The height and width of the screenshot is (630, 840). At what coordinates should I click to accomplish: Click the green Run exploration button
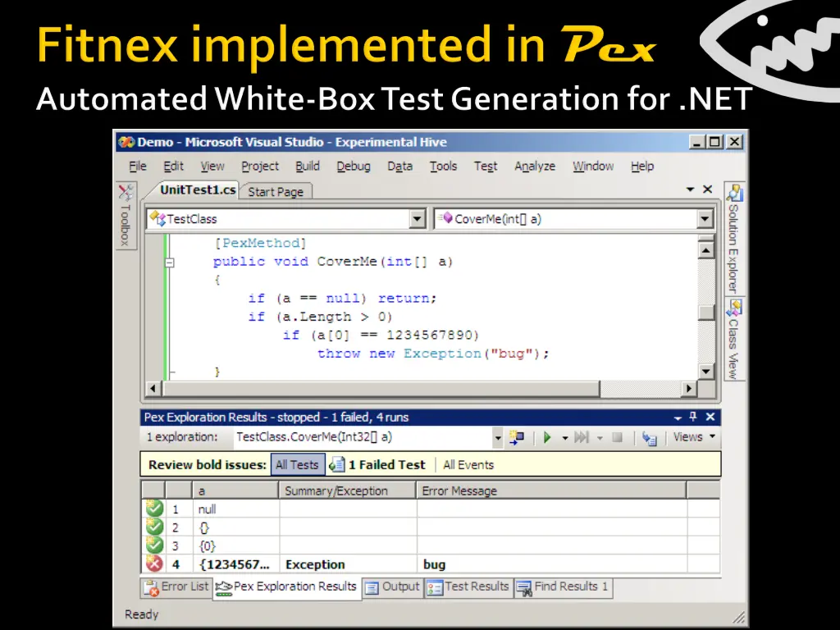coord(547,438)
